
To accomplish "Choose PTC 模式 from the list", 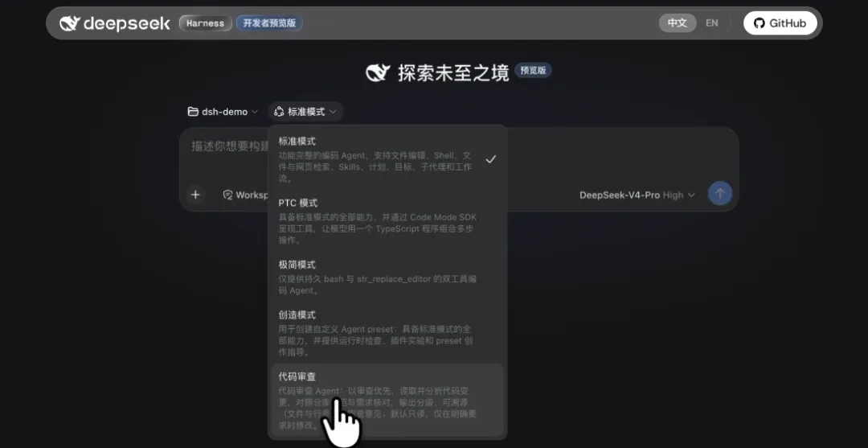I will pyautogui.click(x=387, y=221).
